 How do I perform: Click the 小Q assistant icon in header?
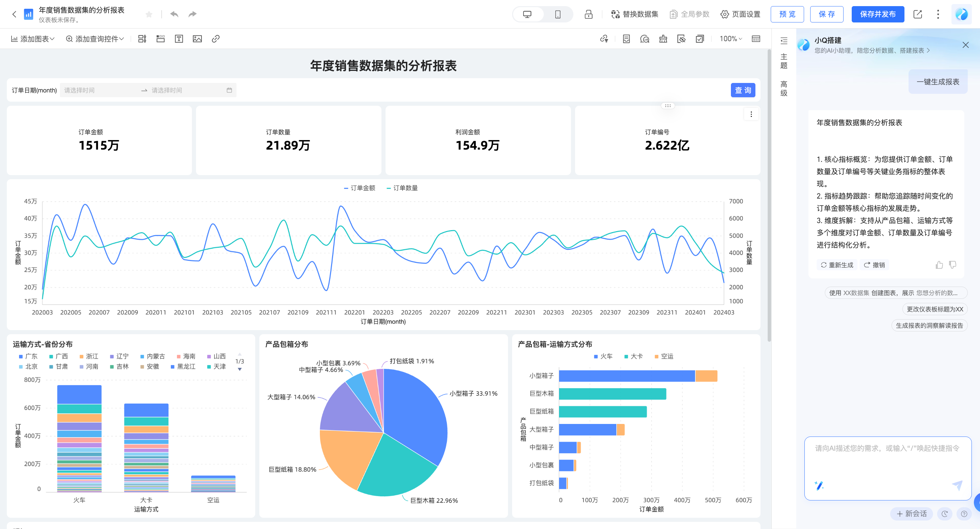[961, 14]
